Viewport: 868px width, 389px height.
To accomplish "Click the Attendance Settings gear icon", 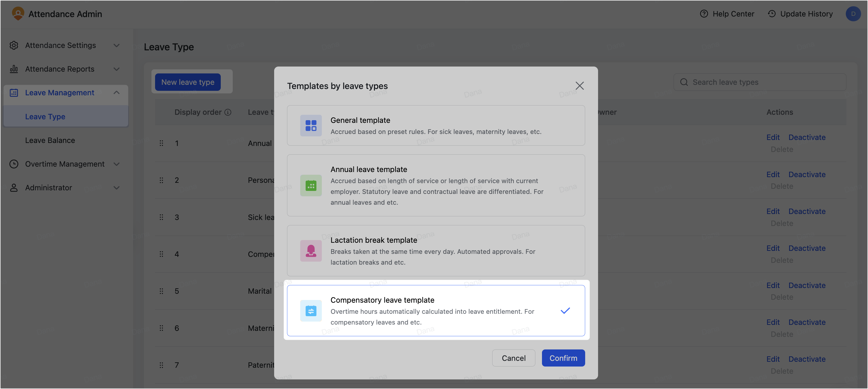I will click(14, 45).
